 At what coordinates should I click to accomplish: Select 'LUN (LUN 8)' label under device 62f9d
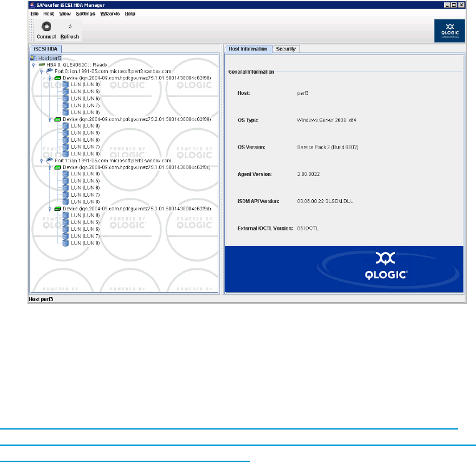[85, 243]
